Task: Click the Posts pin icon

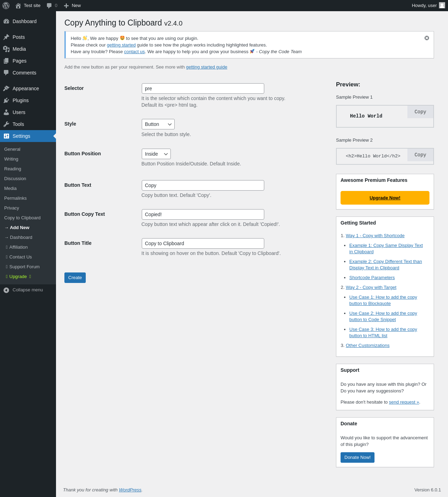Action: (x=6, y=37)
